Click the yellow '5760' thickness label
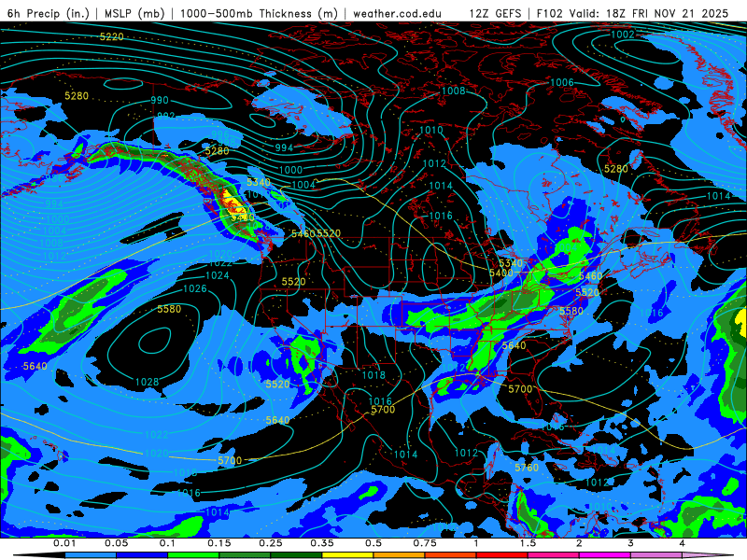The width and height of the screenshot is (747, 560). click(x=527, y=468)
